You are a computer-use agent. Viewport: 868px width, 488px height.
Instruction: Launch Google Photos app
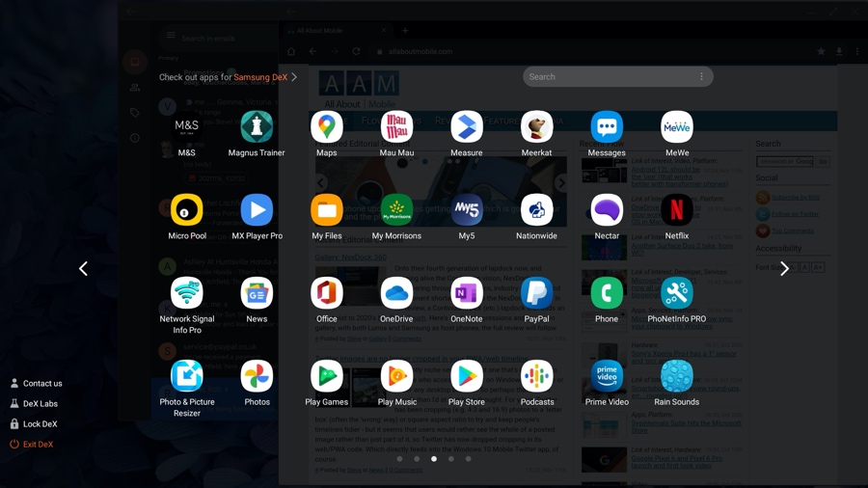point(257,376)
